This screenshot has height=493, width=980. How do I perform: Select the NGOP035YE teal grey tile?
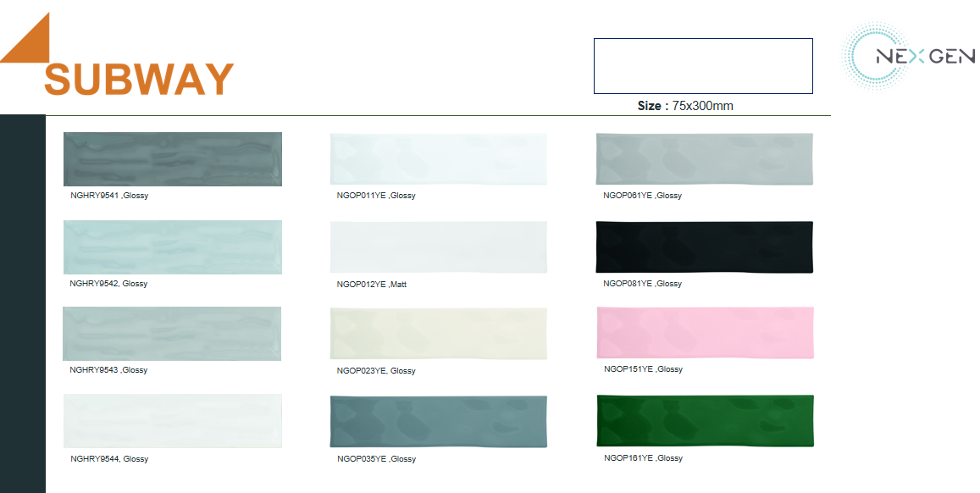tap(438, 421)
